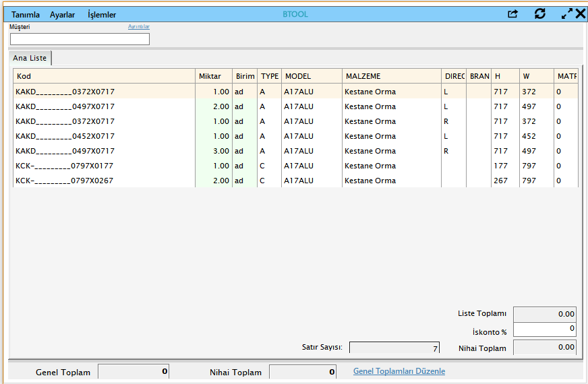Click the BRAN column header

pos(479,76)
